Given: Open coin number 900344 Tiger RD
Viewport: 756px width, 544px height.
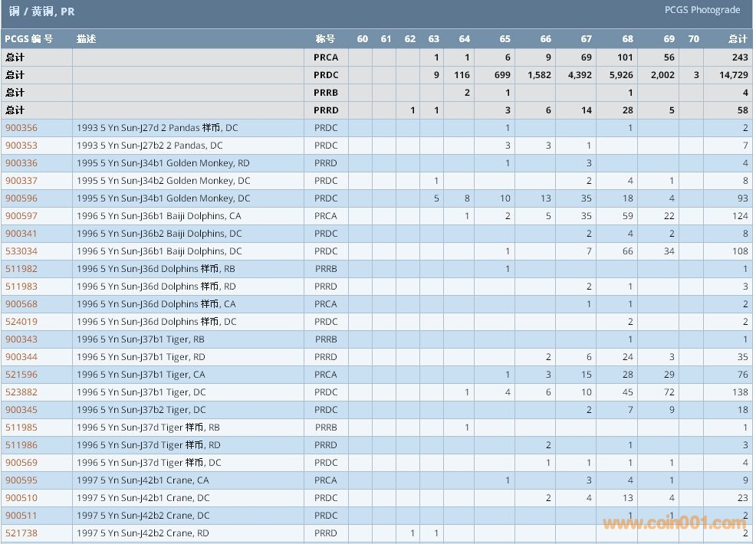Looking at the screenshot, I should pos(21,357).
